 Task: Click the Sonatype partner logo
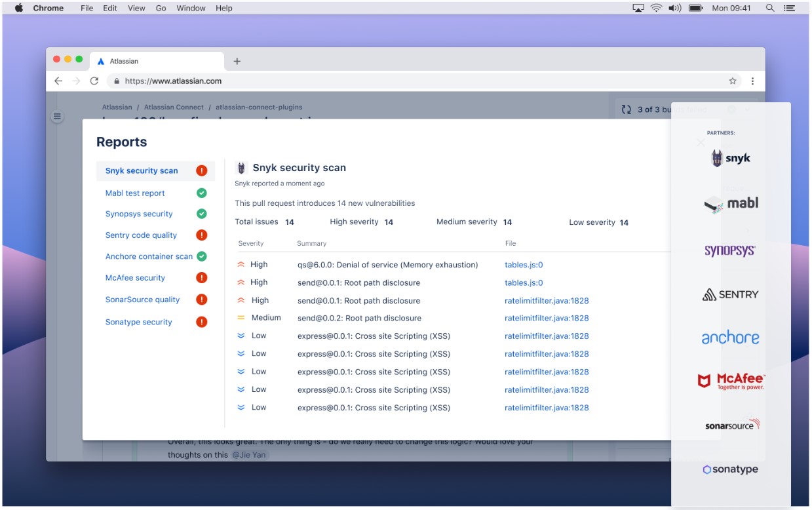coord(731,469)
